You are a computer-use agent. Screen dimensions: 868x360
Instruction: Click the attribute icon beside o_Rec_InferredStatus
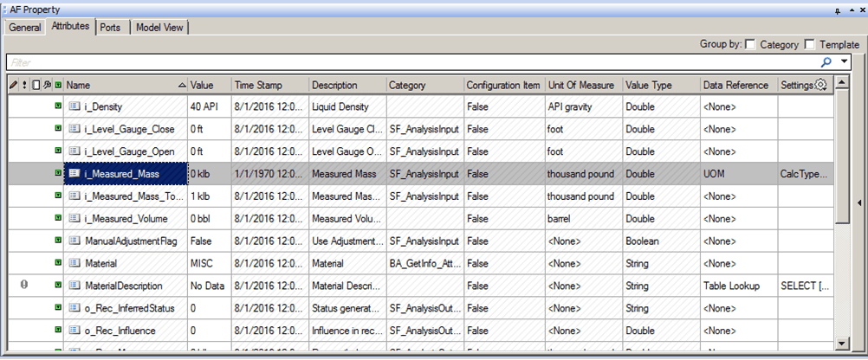pyautogui.click(x=74, y=308)
